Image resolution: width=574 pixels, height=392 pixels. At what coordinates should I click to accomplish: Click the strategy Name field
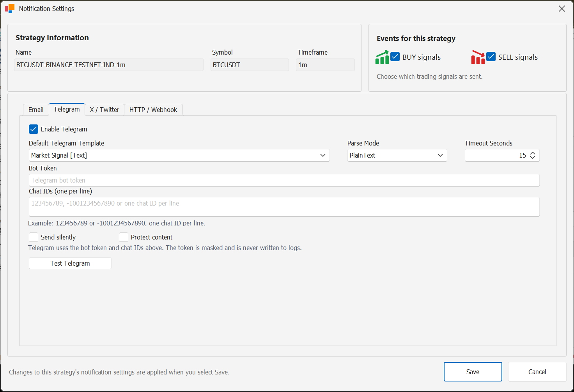[x=109, y=65]
